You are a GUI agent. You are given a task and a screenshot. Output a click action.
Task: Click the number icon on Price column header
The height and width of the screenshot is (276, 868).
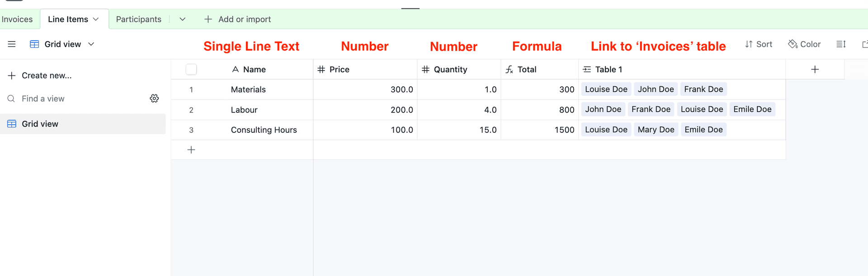[x=321, y=69]
